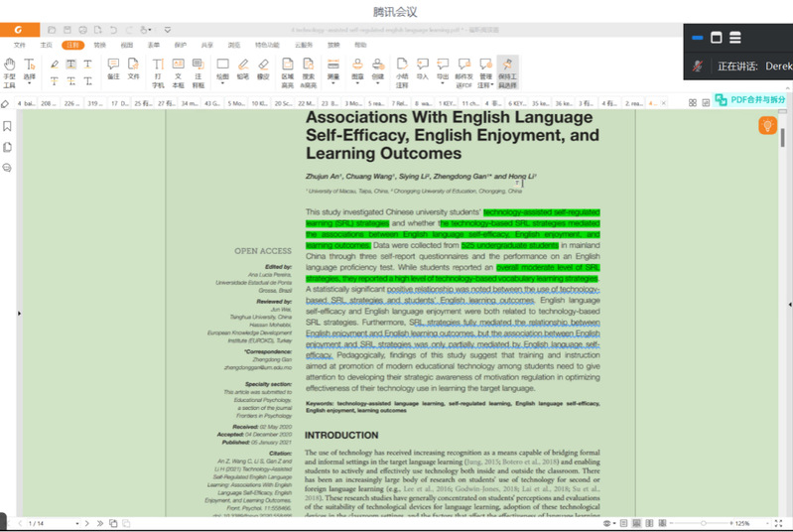Screen dimensions: 793x532
Task: Open the Bookmarks side panel
Action: 7,126
